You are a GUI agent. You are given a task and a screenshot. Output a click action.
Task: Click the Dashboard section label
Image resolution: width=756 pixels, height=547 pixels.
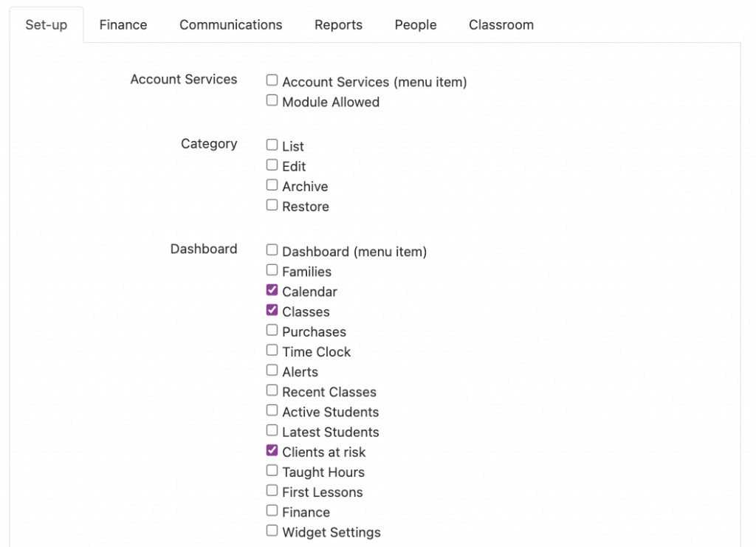204,249
